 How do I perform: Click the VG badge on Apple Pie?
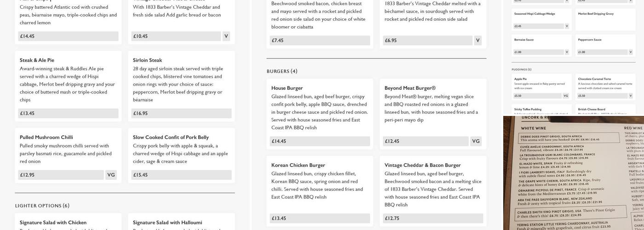(x=566, y=96)
